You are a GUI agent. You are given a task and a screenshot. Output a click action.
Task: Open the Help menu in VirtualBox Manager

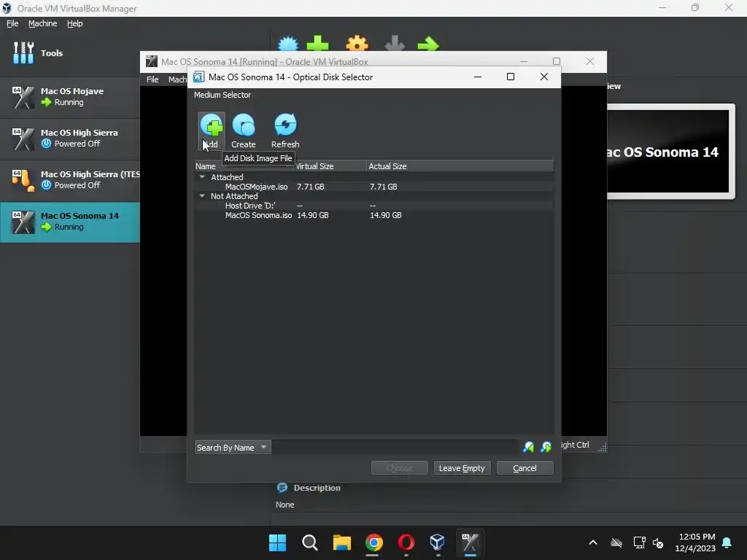(x=75, y=23)
